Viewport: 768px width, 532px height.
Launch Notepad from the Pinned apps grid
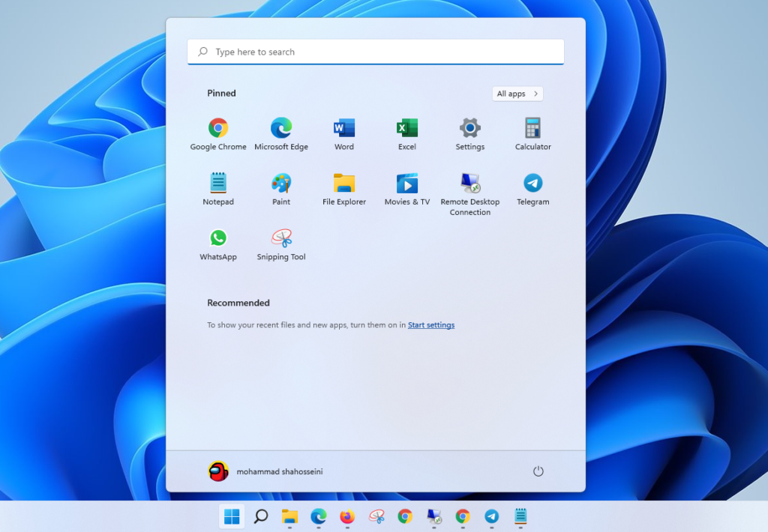(218, 189)
